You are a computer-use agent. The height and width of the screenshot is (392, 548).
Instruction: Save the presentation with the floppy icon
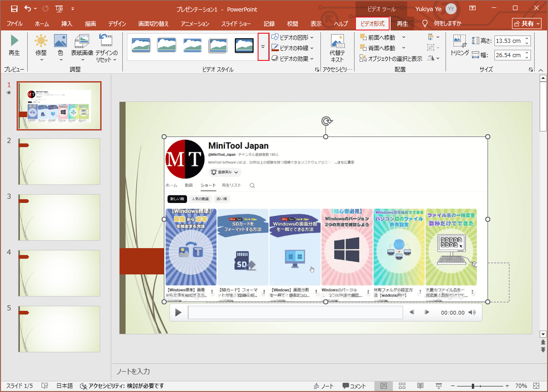[x=14, y=9]
